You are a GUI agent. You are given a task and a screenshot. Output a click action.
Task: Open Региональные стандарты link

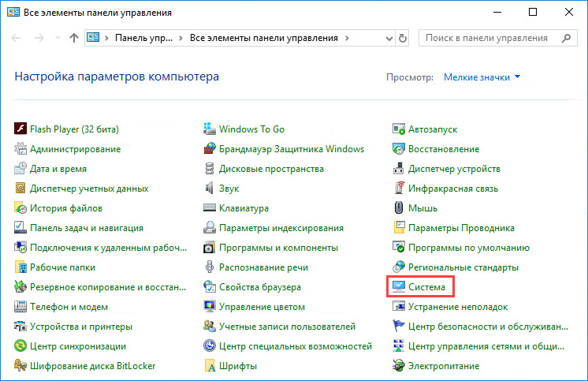[463, 267]
